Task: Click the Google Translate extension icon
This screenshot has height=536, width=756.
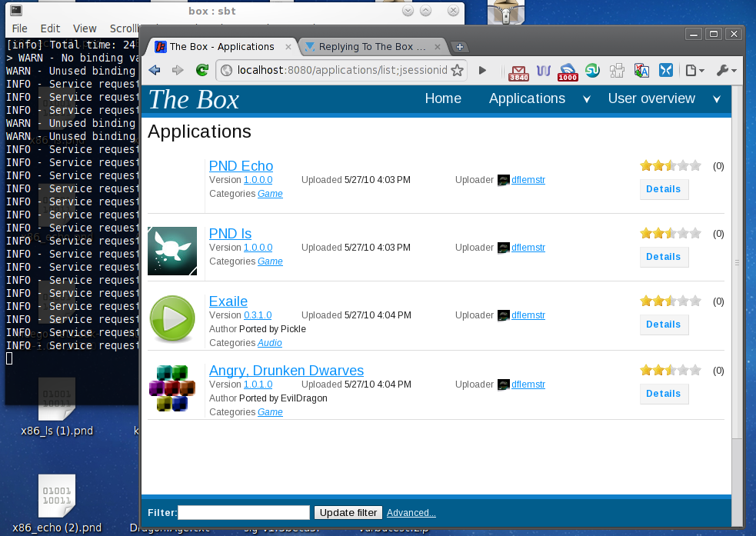Action: [x=641, y=71]
